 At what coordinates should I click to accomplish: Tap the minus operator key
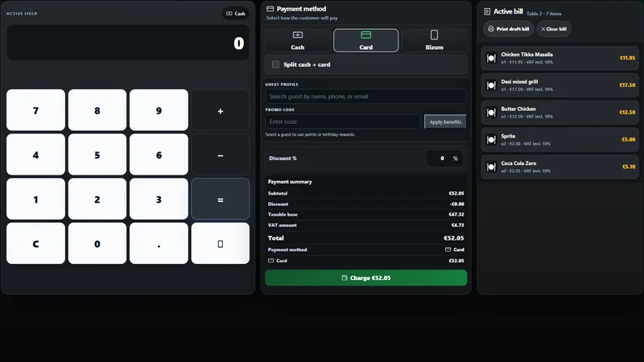(x=220, y=154)
